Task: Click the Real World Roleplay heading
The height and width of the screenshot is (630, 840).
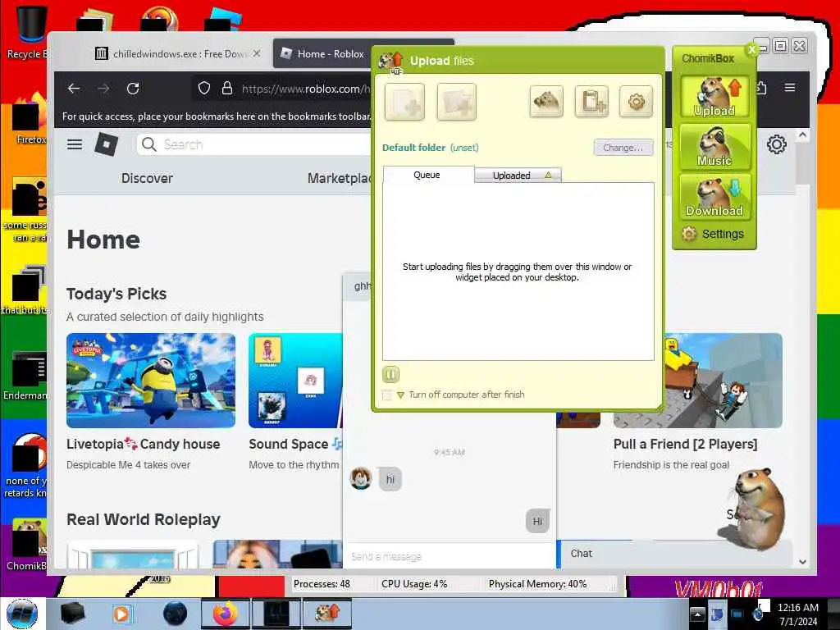Action: point(143,519)
